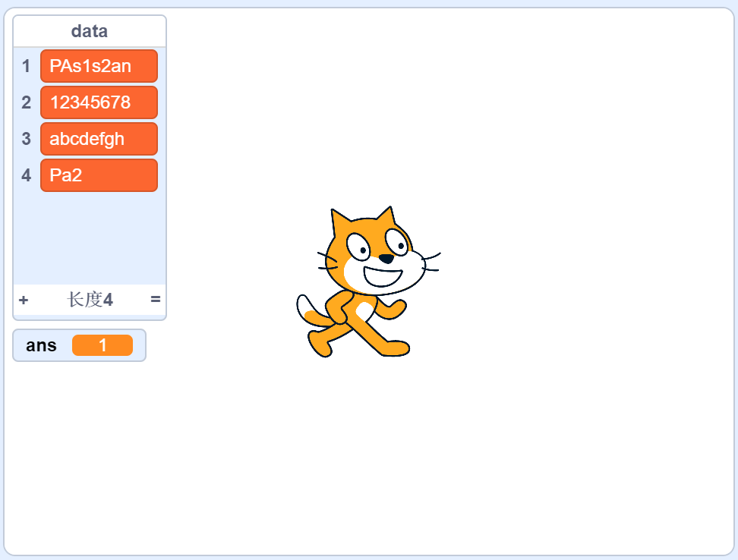Select the list item "PAs1s2an"

99,66
